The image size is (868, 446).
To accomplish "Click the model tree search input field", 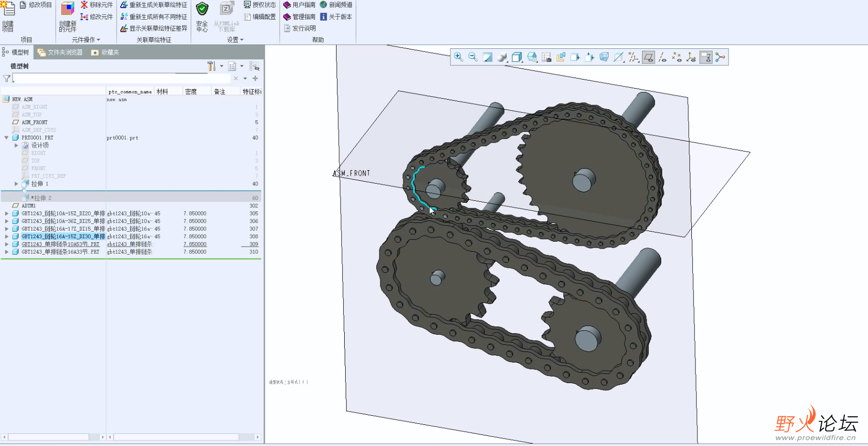I will coord(121,79).
